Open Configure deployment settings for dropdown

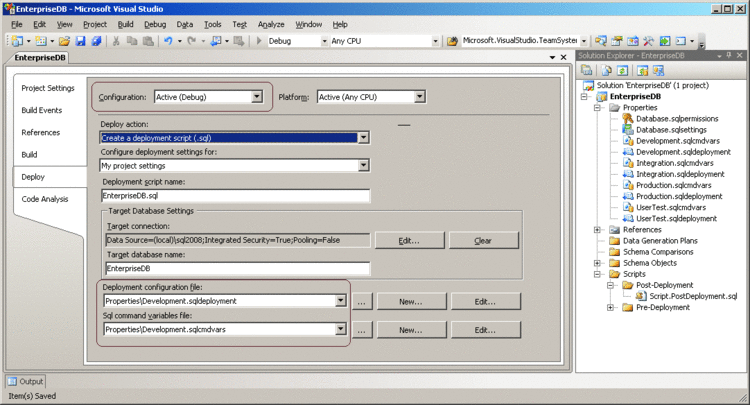pyautogui.click(x=364, y=165)
